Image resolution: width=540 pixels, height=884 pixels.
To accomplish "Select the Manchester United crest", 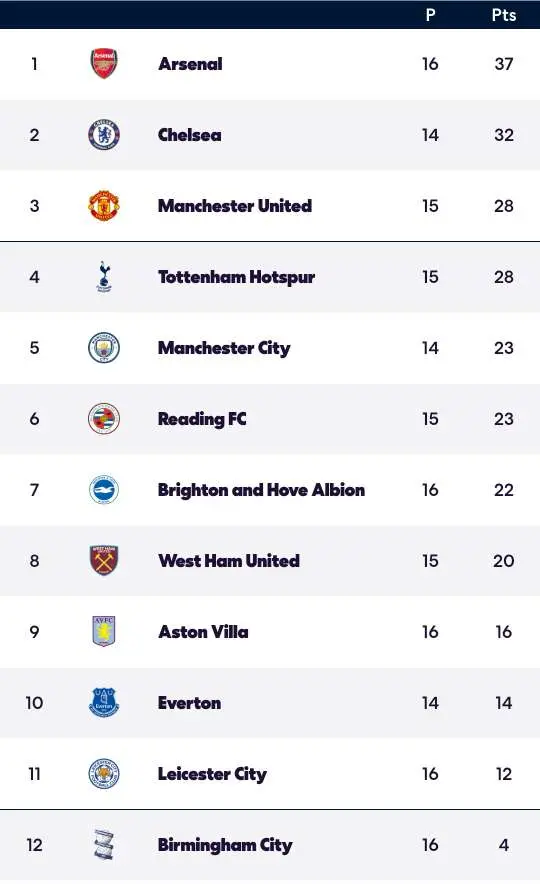I will coord(104,206).
